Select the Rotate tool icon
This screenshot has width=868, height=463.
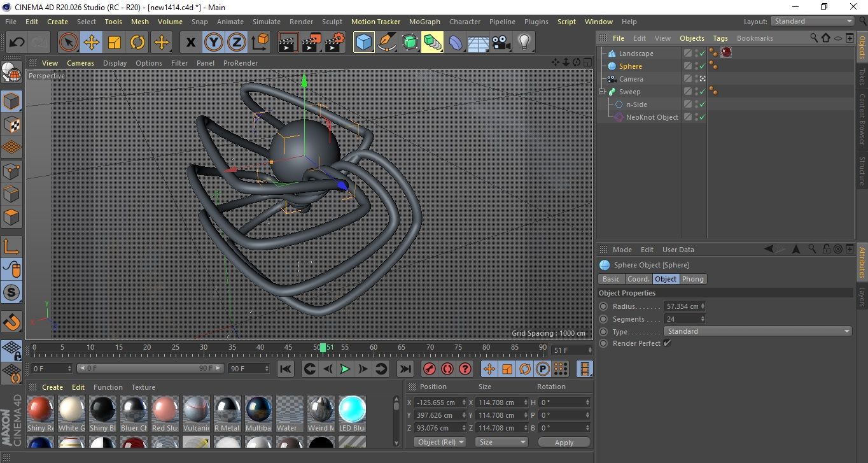click(137, 43)
